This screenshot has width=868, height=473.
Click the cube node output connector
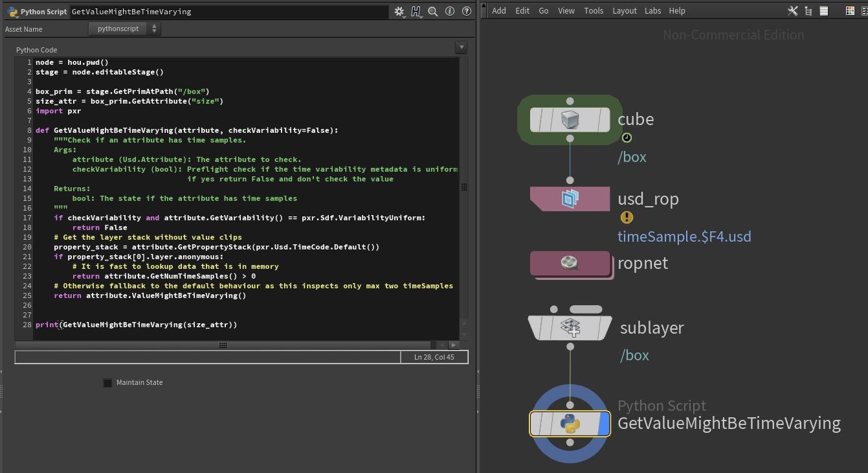point(570,139)
